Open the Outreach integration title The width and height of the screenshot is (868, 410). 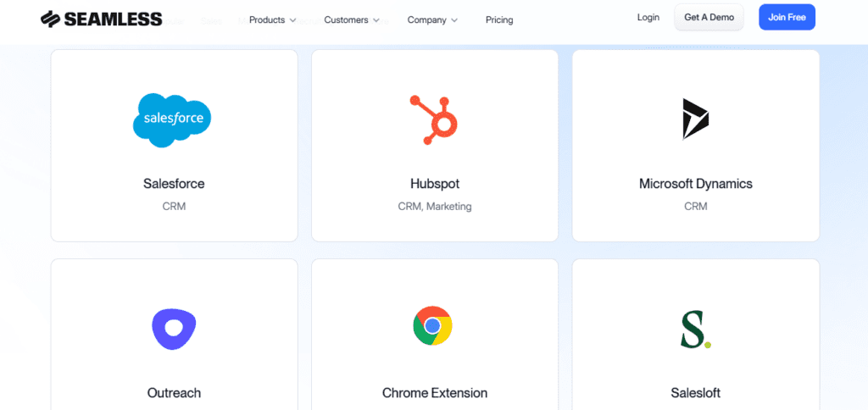(174, 393)
